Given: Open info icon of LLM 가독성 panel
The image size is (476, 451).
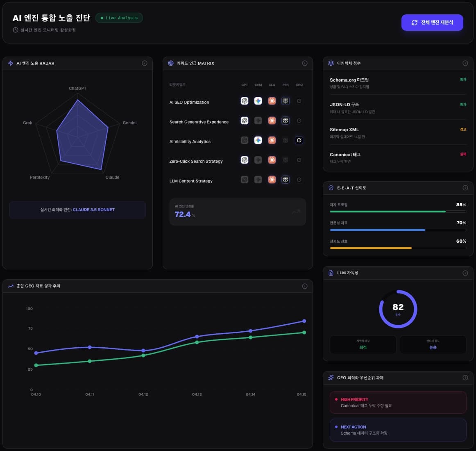Looking at the screenshot, I should click(465, 273).
